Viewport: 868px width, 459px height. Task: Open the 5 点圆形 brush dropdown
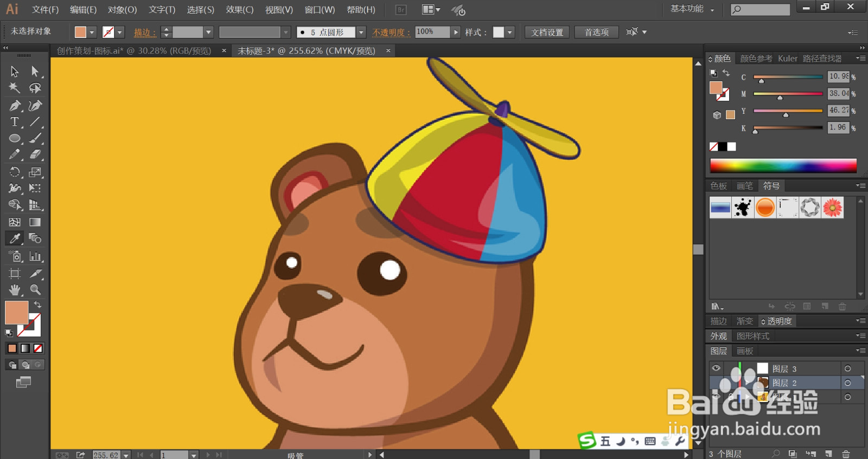361,33
